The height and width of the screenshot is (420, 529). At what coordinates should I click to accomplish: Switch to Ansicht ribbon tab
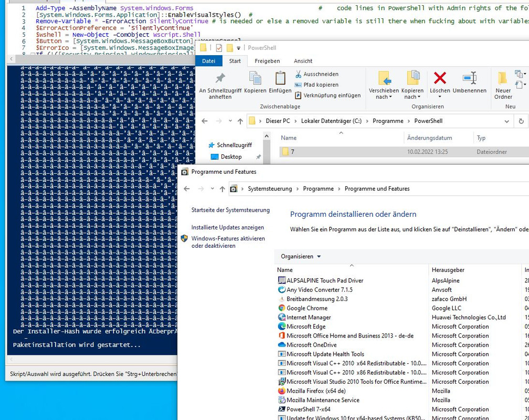(x=303, y=61)
